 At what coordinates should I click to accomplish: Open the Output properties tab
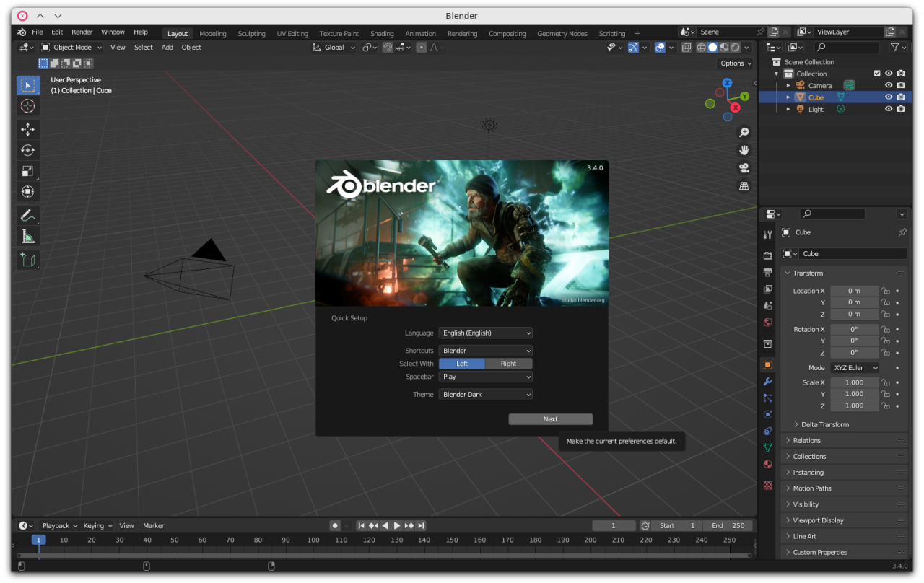767,273
